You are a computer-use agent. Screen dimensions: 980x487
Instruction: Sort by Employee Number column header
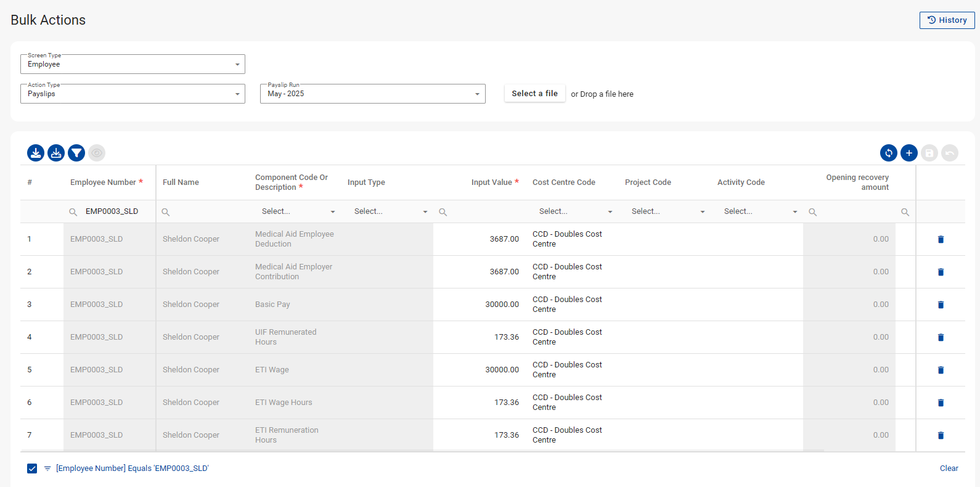pos(103,182)
